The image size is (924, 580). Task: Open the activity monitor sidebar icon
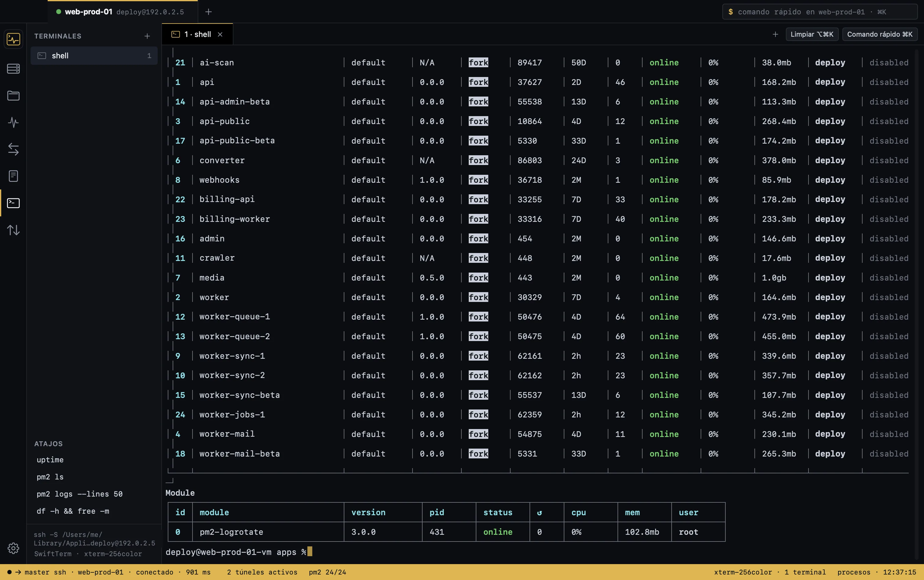coord(13,39)
